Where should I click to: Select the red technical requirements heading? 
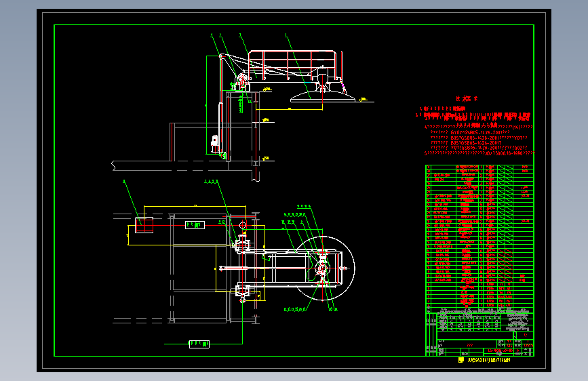tap(467, 98)
